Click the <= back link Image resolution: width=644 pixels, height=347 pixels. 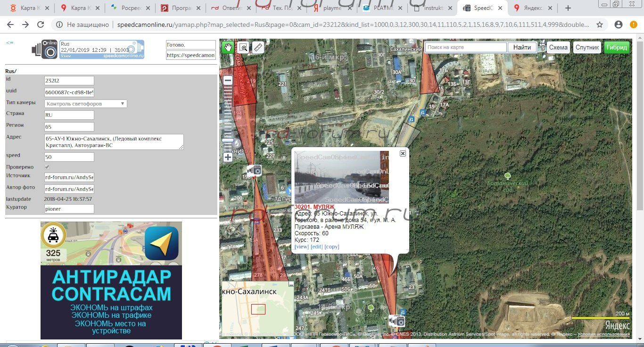(10, 42)
